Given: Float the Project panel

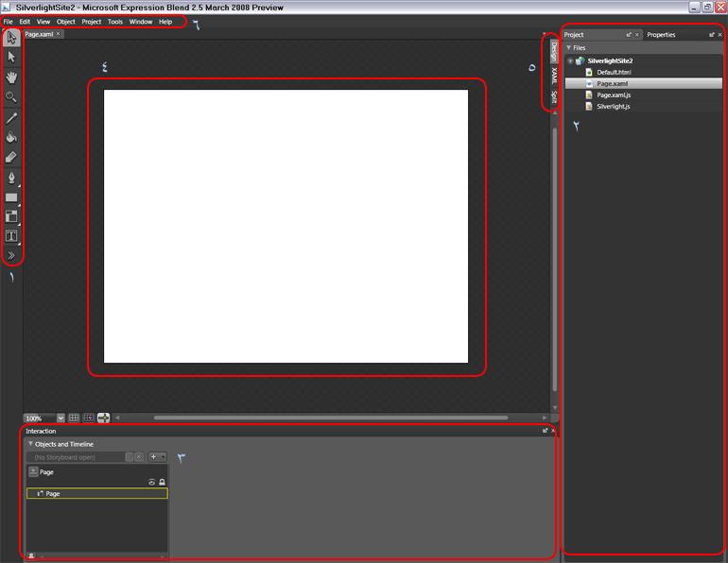Looking at the screenshot, I should click(x=629, y=35).
